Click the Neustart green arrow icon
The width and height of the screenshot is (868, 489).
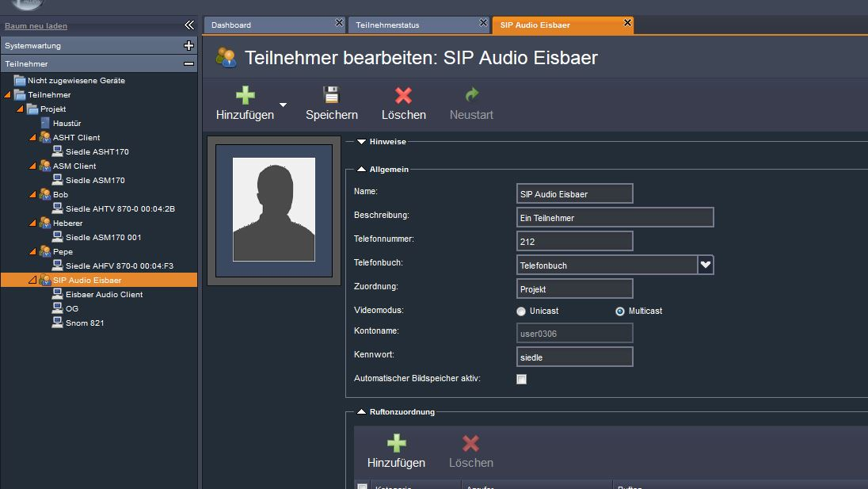472,94
